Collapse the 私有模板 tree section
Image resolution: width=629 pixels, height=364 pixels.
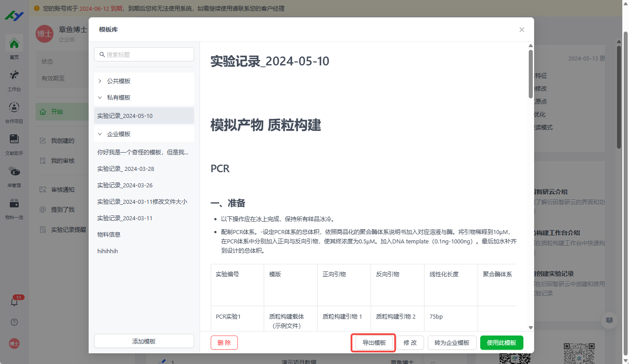(100, 97)
